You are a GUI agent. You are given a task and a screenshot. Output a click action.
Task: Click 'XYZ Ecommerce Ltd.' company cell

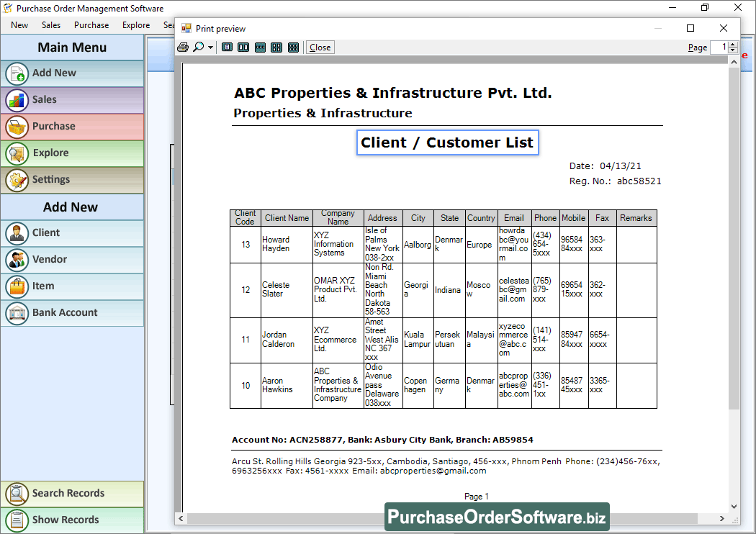338,340
